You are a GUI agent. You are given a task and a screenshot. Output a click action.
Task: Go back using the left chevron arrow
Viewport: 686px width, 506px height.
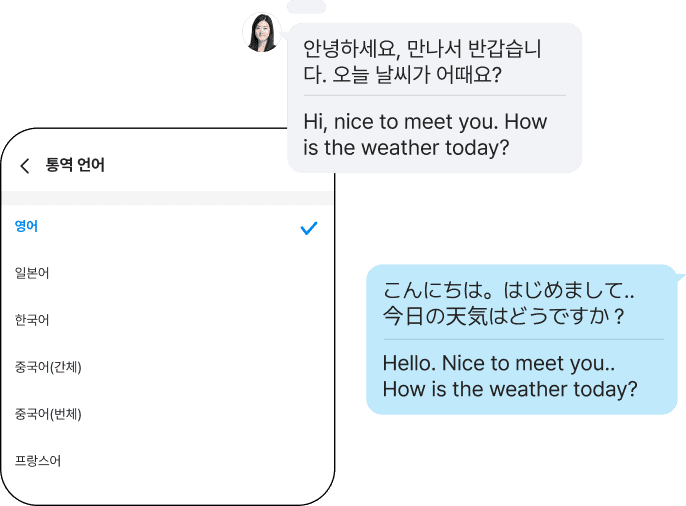25,166
